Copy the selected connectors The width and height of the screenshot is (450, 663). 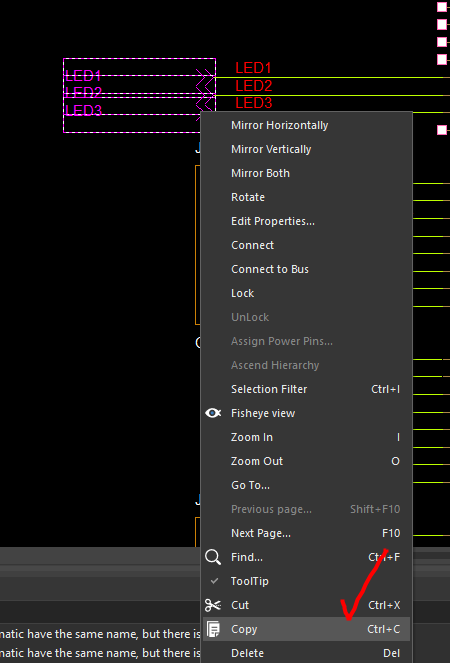[x=306, y=629]
